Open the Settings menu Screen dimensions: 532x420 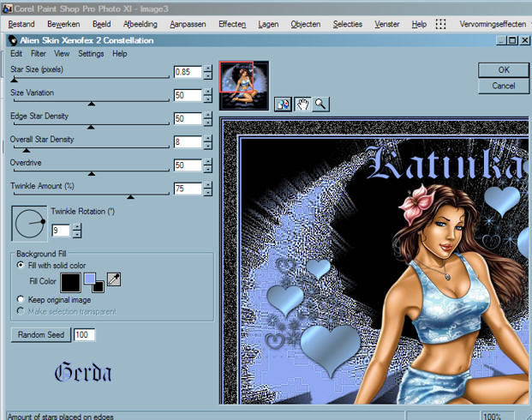91,54
